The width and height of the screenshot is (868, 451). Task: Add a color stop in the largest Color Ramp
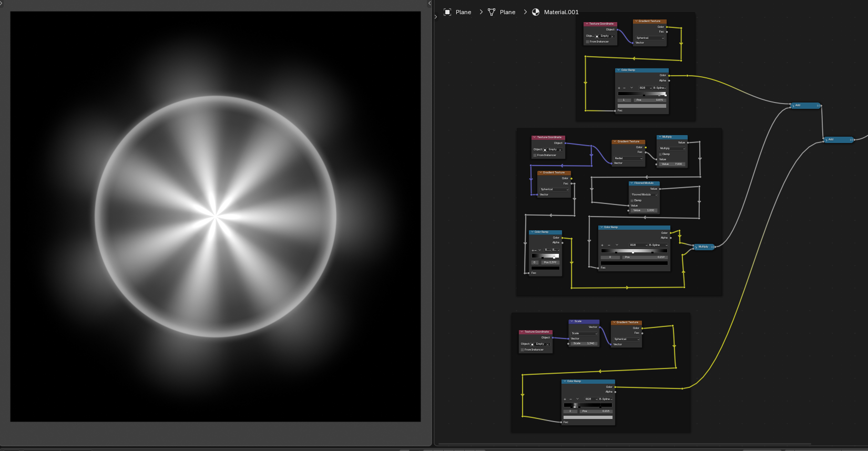[603, 245]
